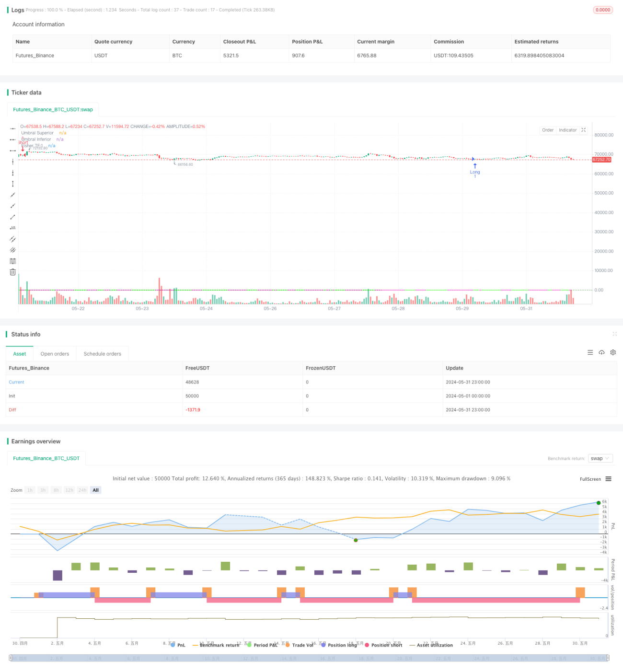Screen dimensions: 623x672
Task: Toggle the Position short series in legend
Action: click(383, 645)
